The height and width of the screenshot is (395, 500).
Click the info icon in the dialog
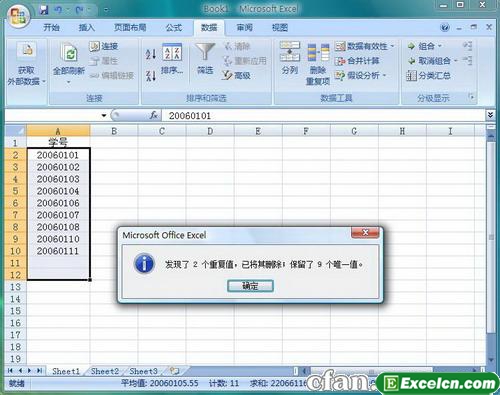144,264
